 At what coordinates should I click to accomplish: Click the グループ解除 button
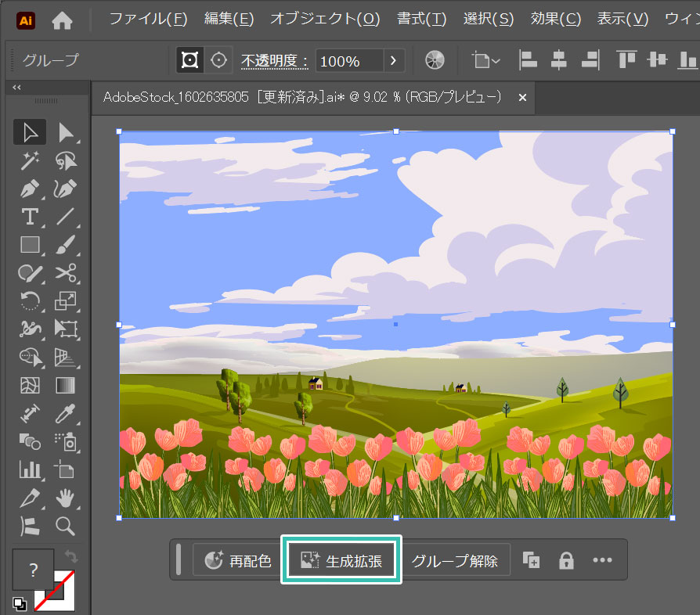tap(454, 560)
